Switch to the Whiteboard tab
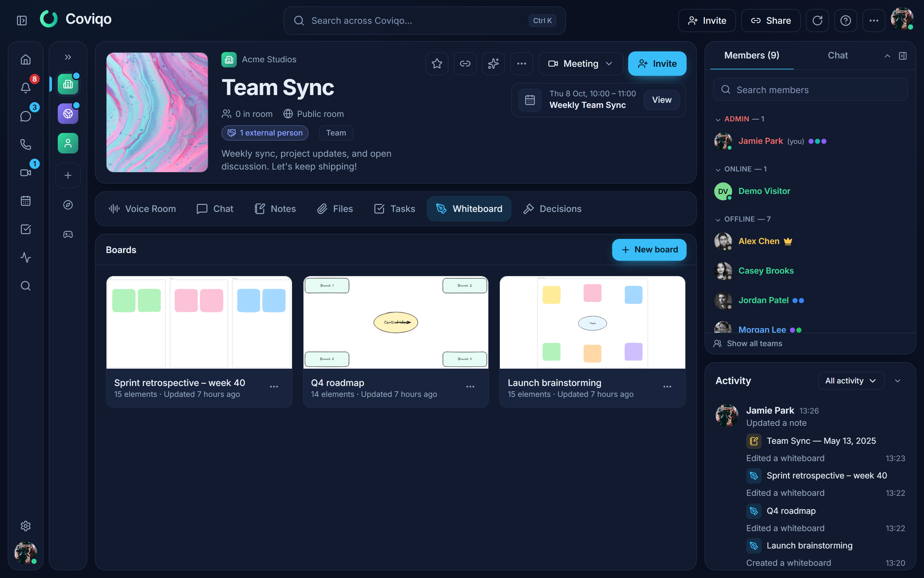 tap(469, 209)
